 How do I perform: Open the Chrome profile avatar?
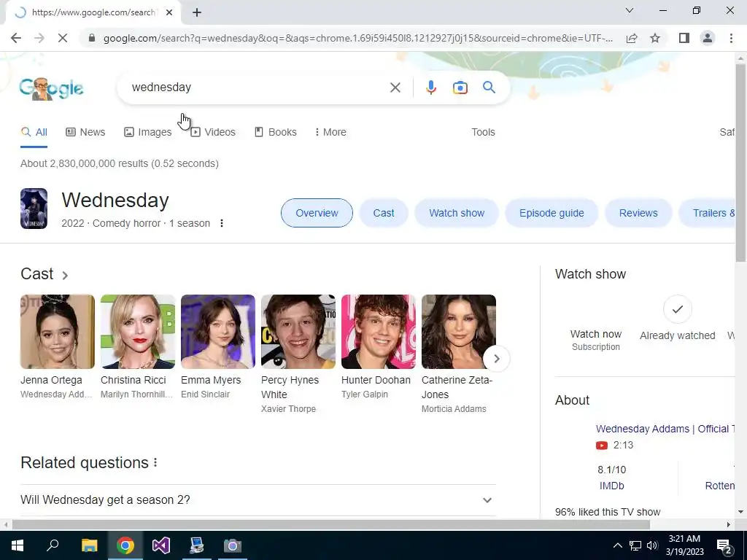(x=708, y=38)
